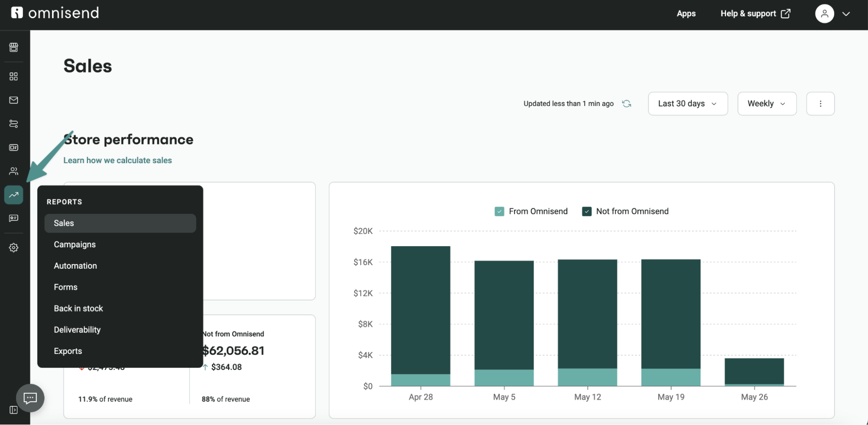Select the Audience people icon in the sidebar
Screen dimensions: 868x425
tap(13, 171)
